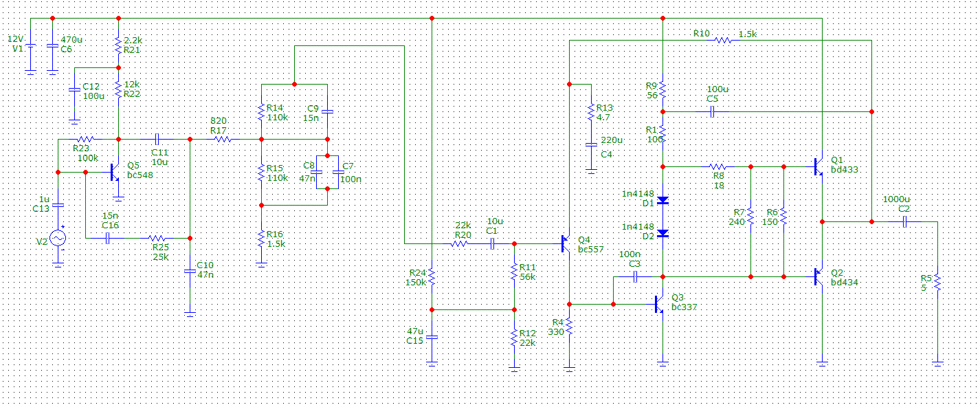Viewport: 980px width, 405px height.
Task: Select output transistor Q2 bd434
Action: [818, 276]
